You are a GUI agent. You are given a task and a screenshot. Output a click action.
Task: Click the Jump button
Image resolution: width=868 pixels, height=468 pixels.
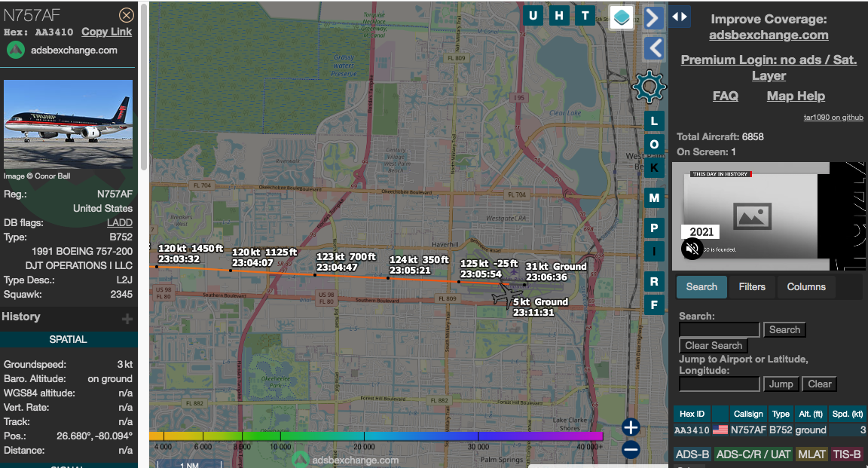(781, 384)
